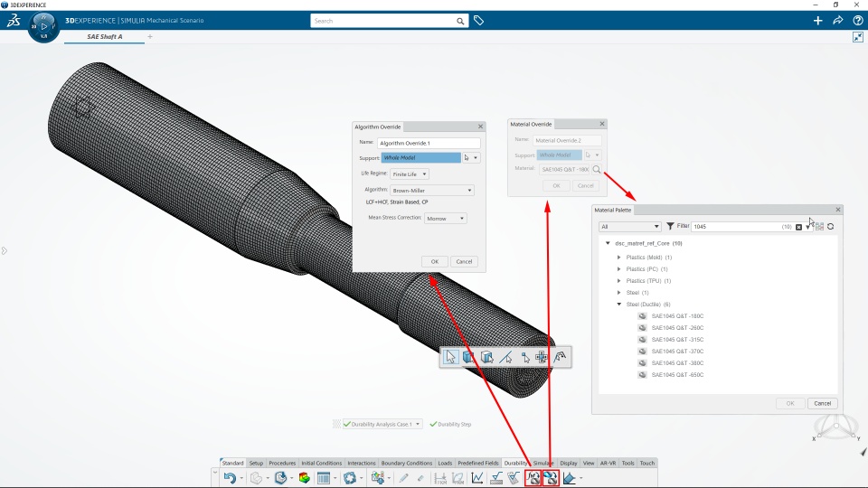This screenshot has height=488, width=868.
Task: Switch to the Boundary Conditions tab
Action: pos(406,463)
